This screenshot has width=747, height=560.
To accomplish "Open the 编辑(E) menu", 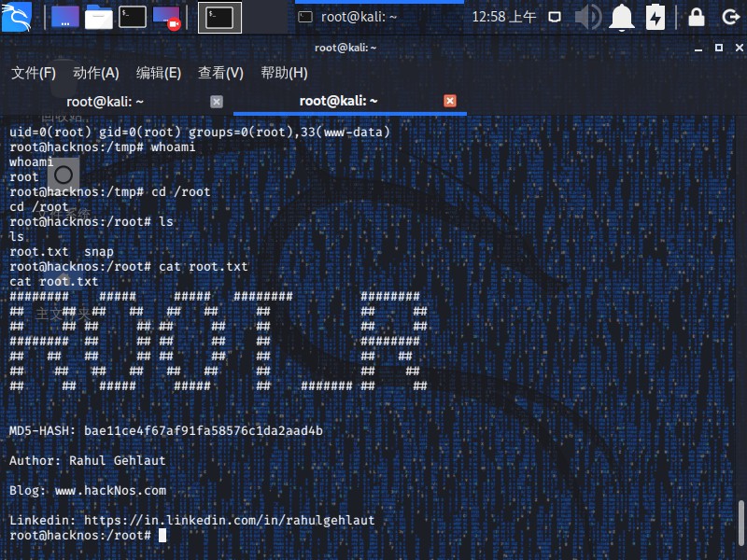I will [x=158, y=73].
